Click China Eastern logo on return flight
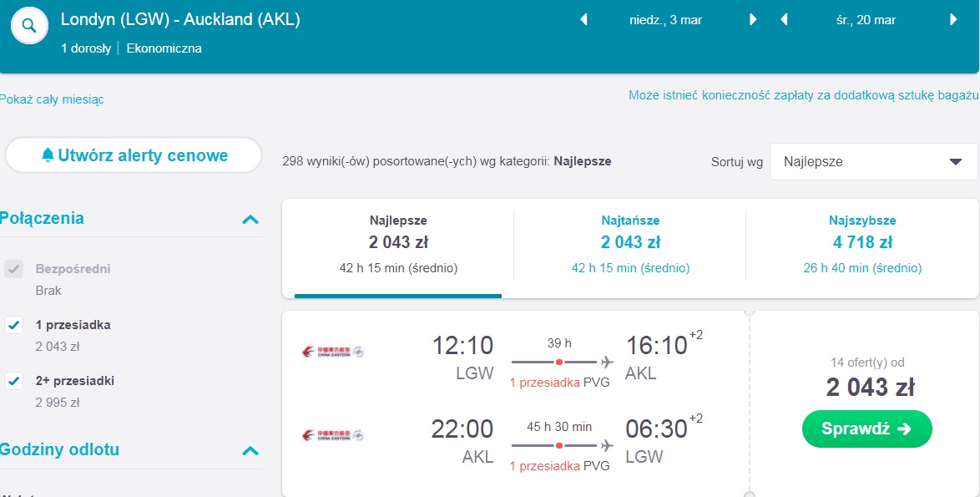 [332, 435]
